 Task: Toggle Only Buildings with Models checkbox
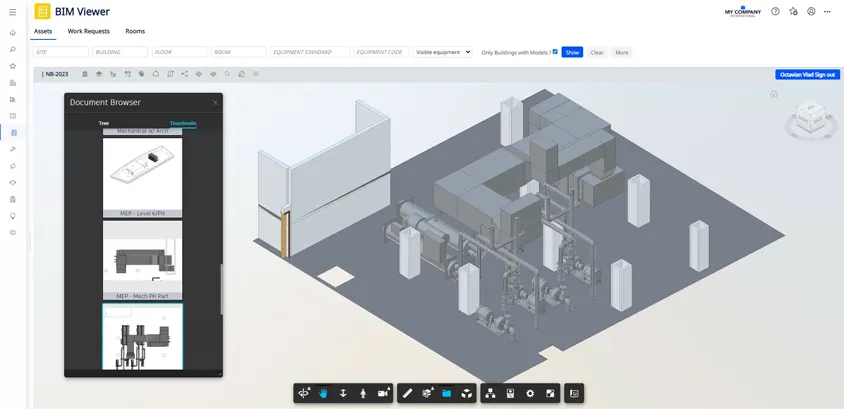tap(555, 52)
